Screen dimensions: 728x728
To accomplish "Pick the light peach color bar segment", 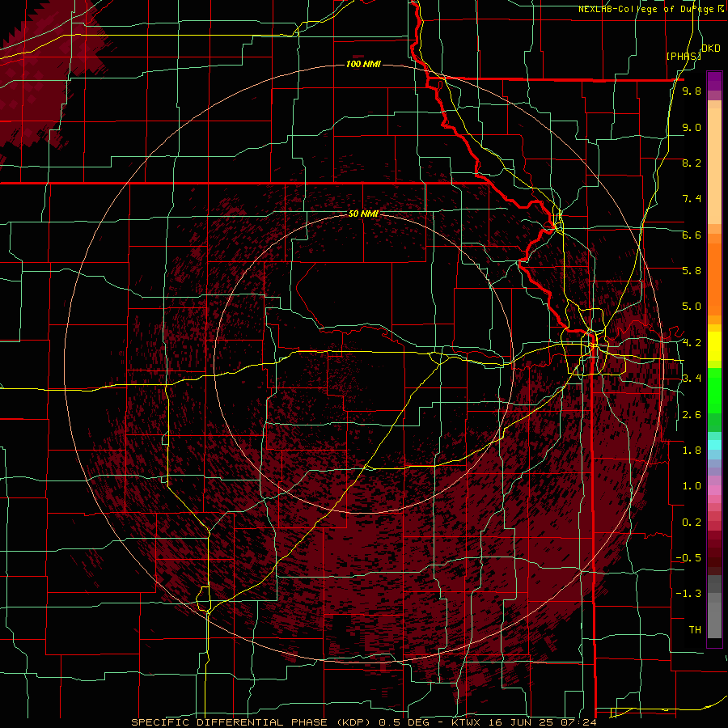I will pyautogui.click(x=714, y=166).
